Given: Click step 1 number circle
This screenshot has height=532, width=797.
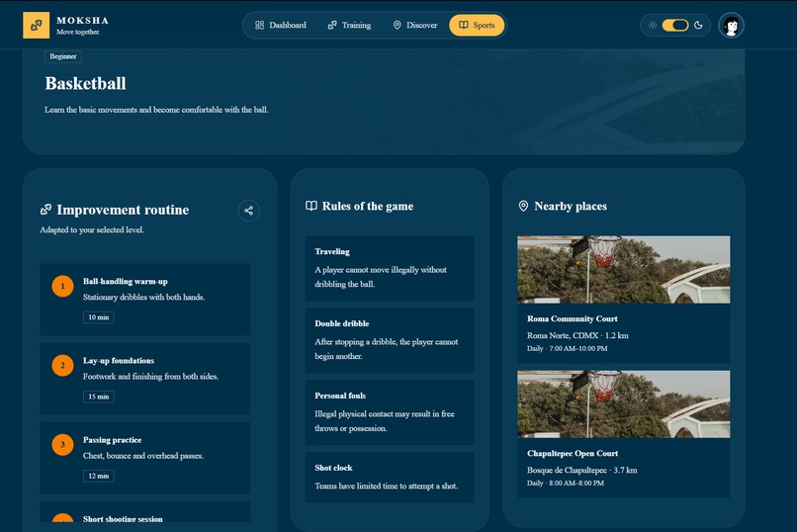Looking at the screenshot, I should (x=62, y=286).
